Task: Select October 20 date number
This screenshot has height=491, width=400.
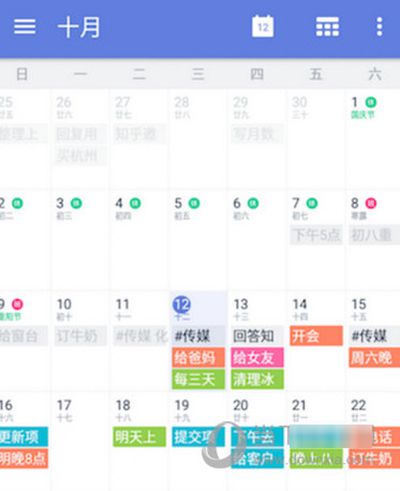Action: (240, 405)
